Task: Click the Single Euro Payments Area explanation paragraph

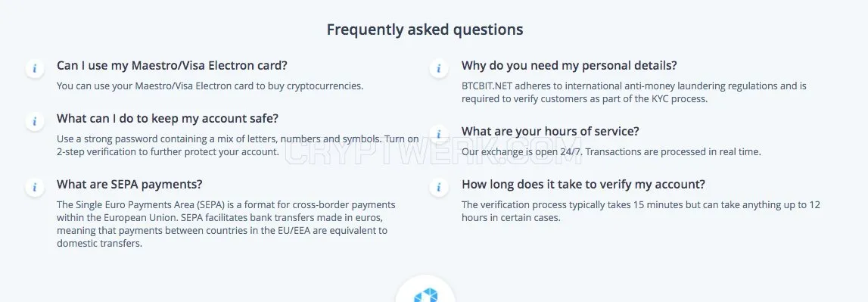Action: [x=226, y=224]
